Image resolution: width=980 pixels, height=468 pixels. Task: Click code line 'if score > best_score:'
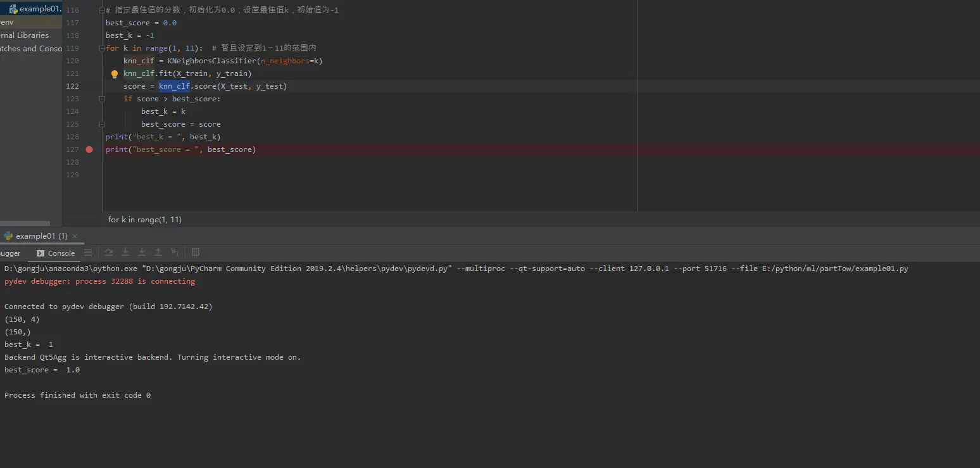[172, 99]
